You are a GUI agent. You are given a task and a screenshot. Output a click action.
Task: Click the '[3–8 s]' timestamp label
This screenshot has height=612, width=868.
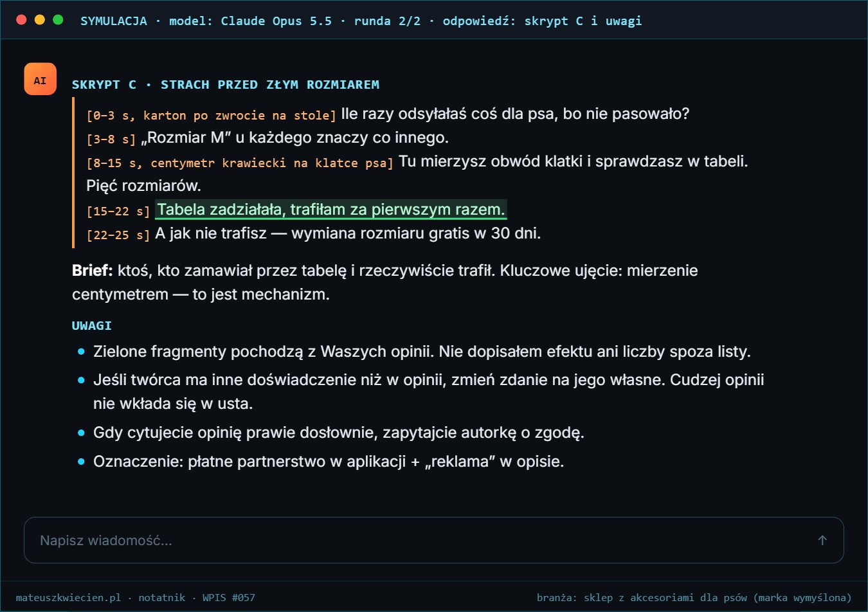111,139
